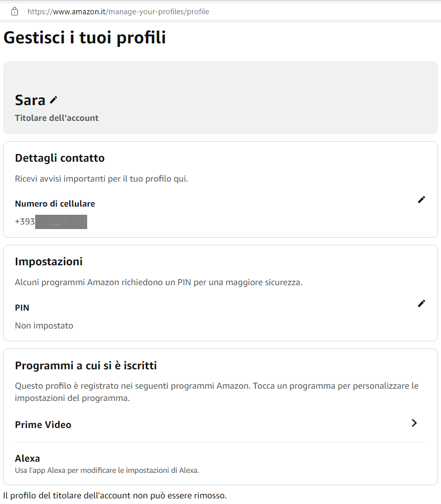Click the profile name Sara

pos(30,100)
